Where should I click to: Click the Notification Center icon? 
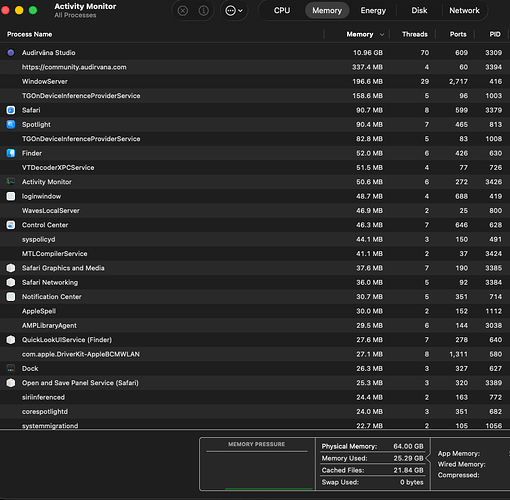11,297
